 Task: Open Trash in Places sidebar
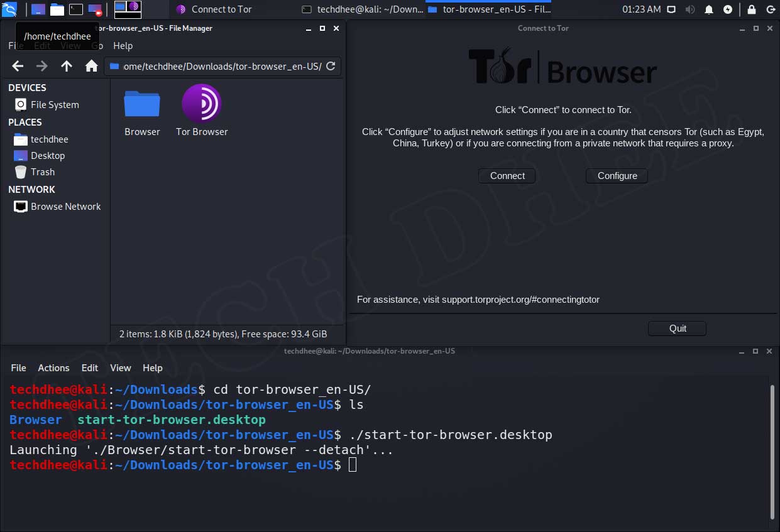pos(43,172)
